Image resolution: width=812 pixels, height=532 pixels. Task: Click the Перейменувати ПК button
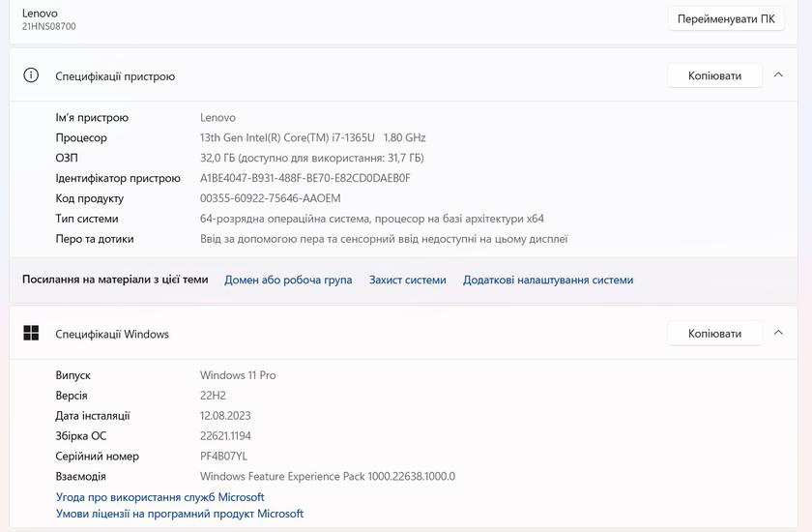725,18
